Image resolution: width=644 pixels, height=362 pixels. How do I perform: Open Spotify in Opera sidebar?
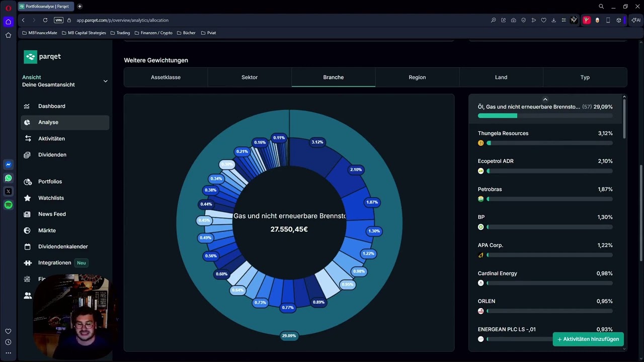tap(8, 205)
